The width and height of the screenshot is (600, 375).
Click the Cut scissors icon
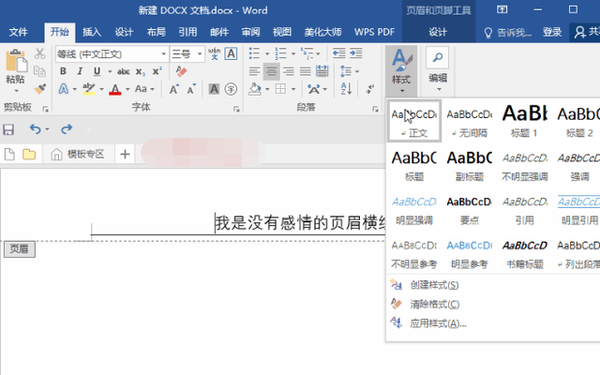pos(40,54)
